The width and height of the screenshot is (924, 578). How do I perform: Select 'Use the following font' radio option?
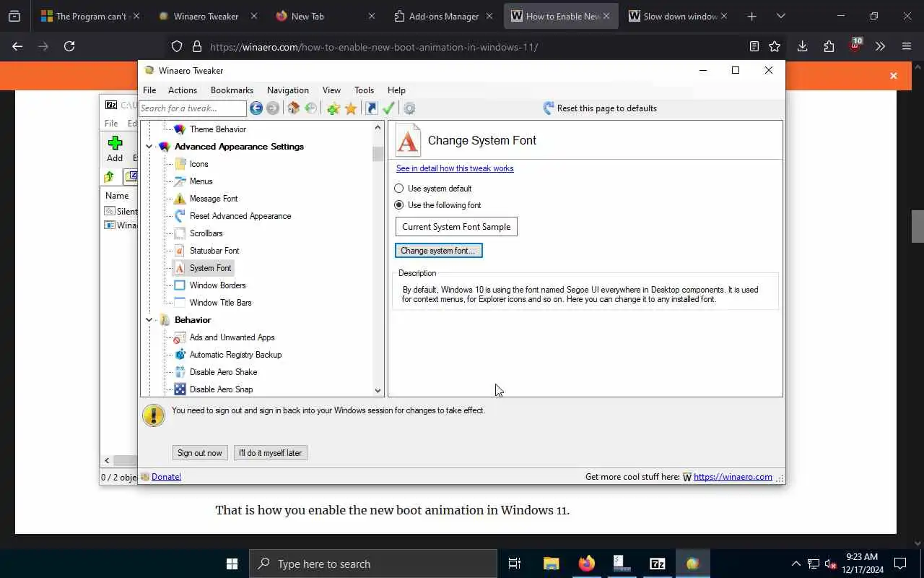click(399, 205)
